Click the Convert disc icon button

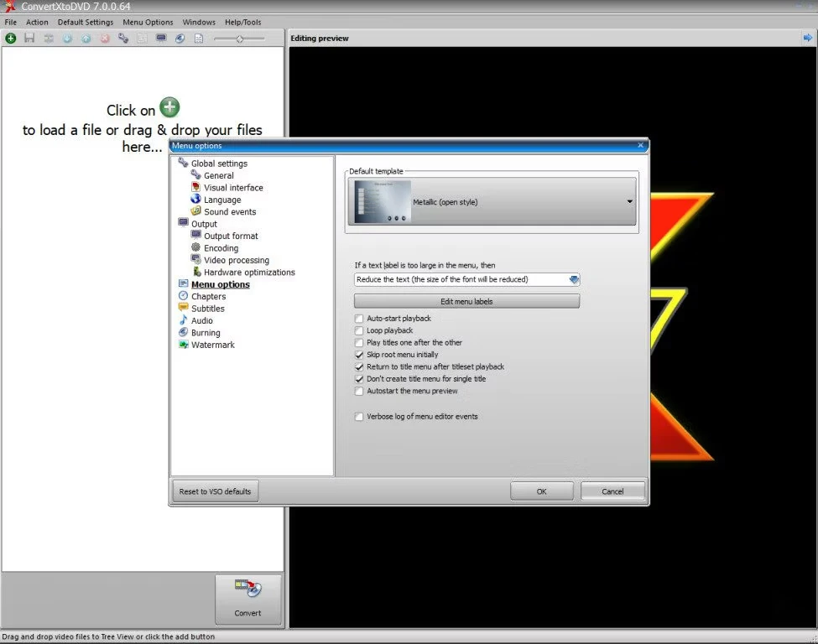click(x=247, y=598)
